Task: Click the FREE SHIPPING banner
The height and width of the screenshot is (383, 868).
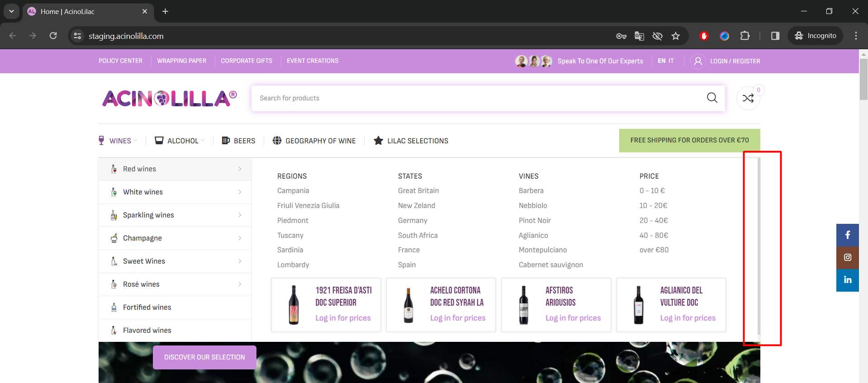Action: (x=690, y=141)
